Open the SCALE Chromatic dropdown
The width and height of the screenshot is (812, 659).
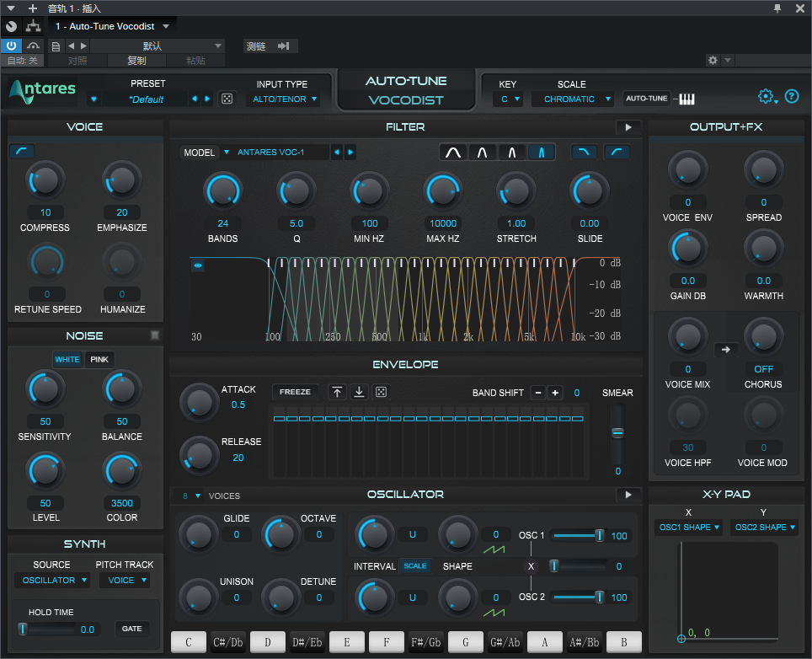tap(573, 99)
